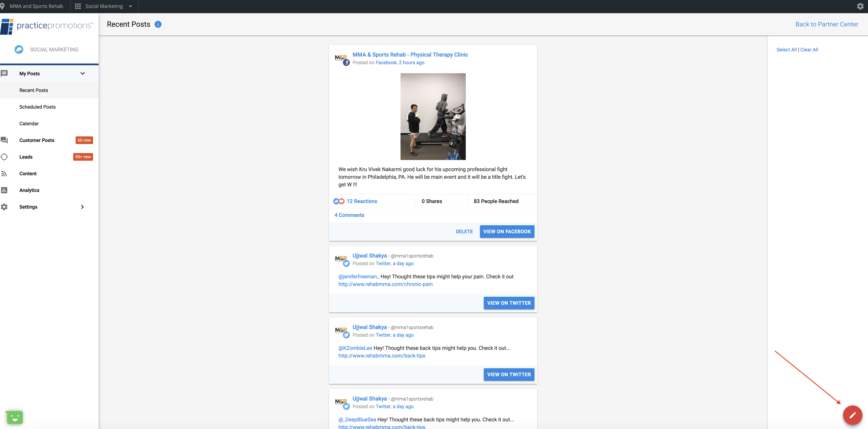The image size is (868, 429).
Task: Click the Facebook reactions like and heart icons
Action: point(339,201)
